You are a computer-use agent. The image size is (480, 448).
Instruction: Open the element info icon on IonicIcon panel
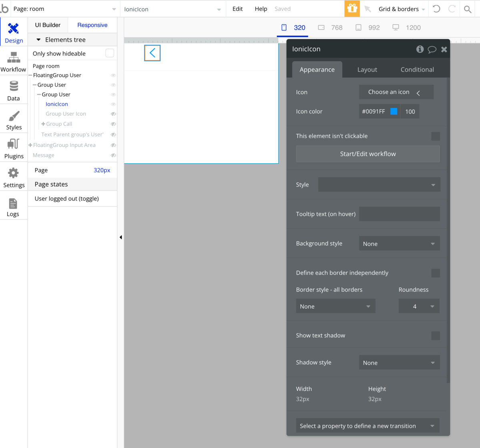pos(420,49)
